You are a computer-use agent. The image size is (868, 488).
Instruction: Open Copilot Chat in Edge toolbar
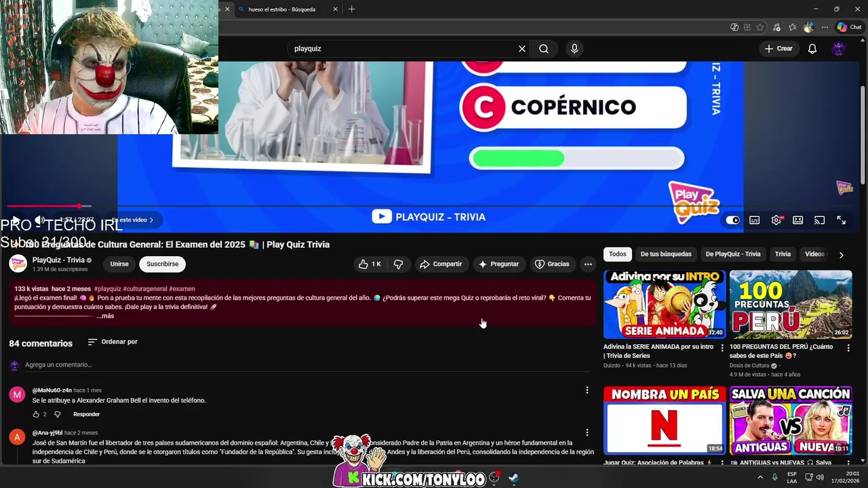pyautogui.click(x=849, y=27)
